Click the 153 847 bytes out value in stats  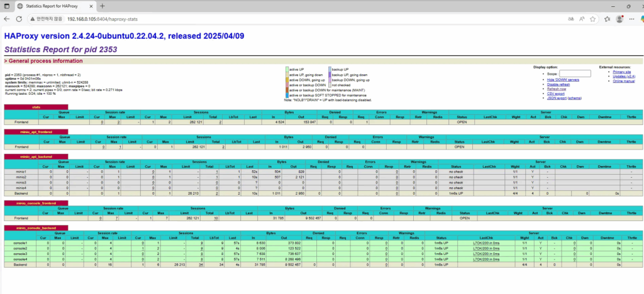308,122
